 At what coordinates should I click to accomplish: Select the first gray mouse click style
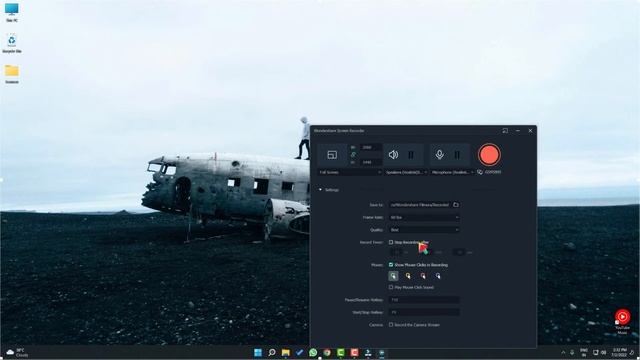click(393, 276)
